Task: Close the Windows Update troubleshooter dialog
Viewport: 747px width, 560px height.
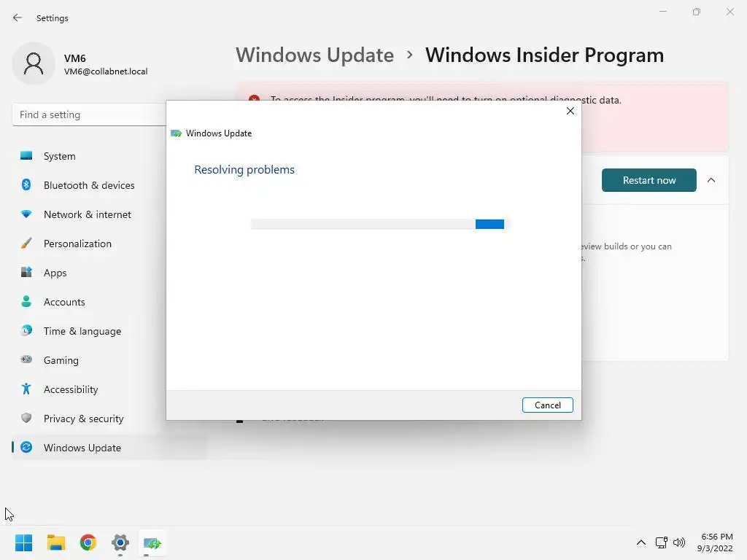Action: pyautogui.click(x=570, y=111)
